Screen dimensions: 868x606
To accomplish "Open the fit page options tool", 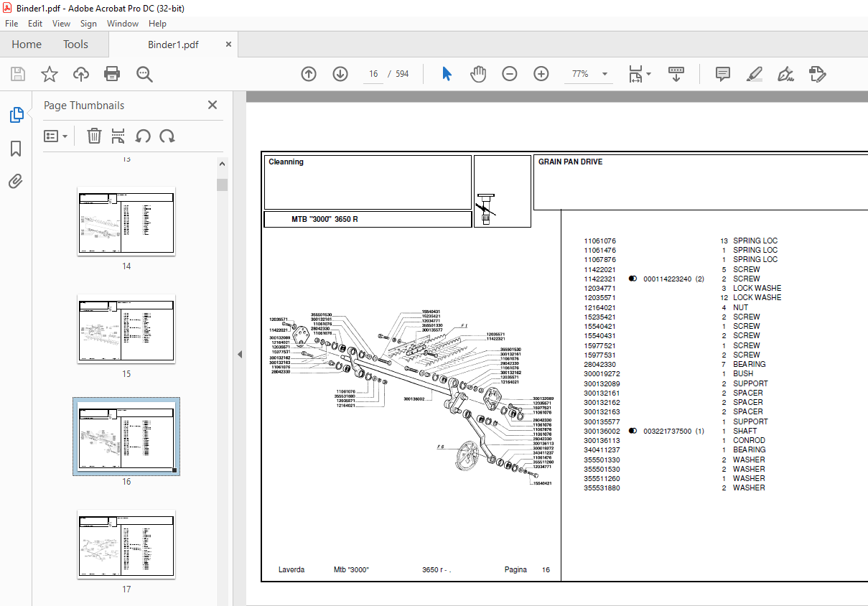I will tap(639, 74).
